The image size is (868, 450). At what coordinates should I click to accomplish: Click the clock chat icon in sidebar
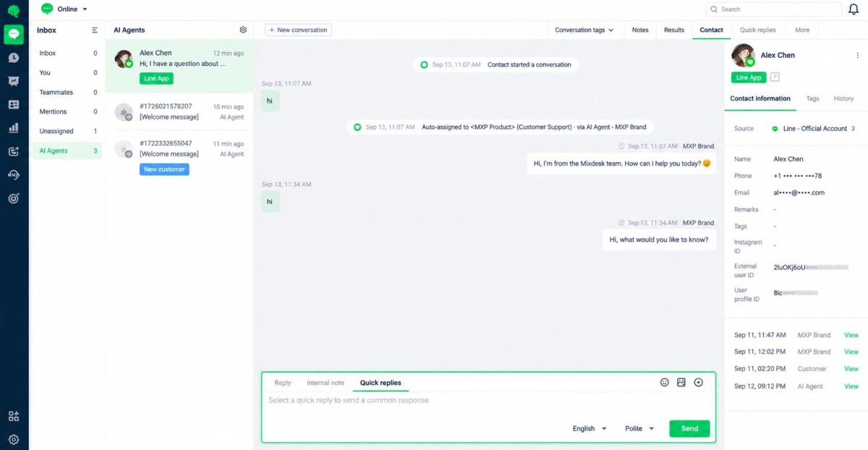point(14,58)
